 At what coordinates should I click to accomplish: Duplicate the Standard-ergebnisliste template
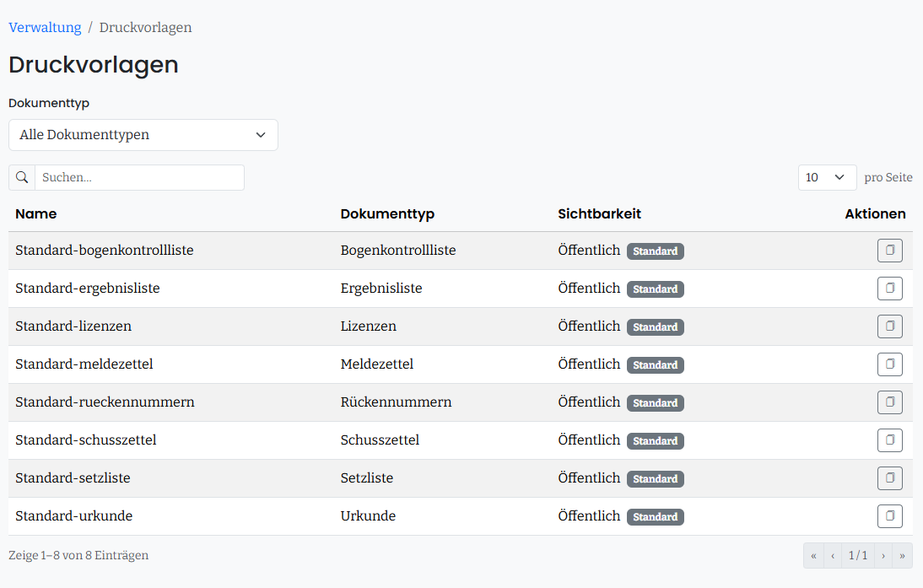coord(889,289)
